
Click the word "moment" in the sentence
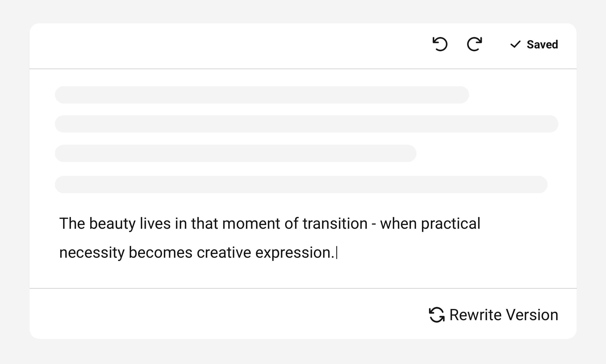tap(251, 224)
